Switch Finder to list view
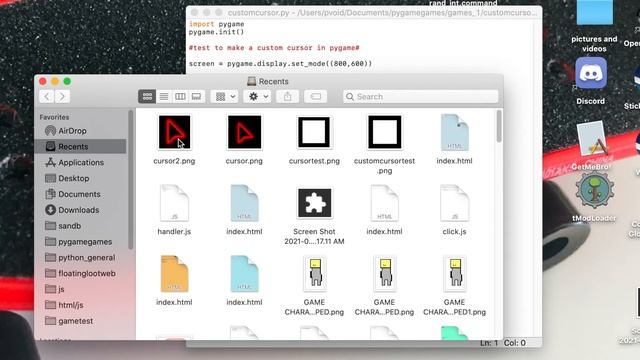 164,97
